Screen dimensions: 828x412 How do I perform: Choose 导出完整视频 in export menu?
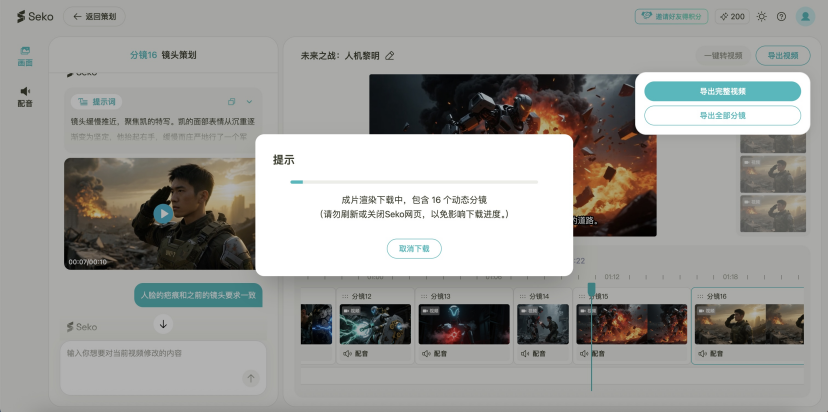[722, 91]
